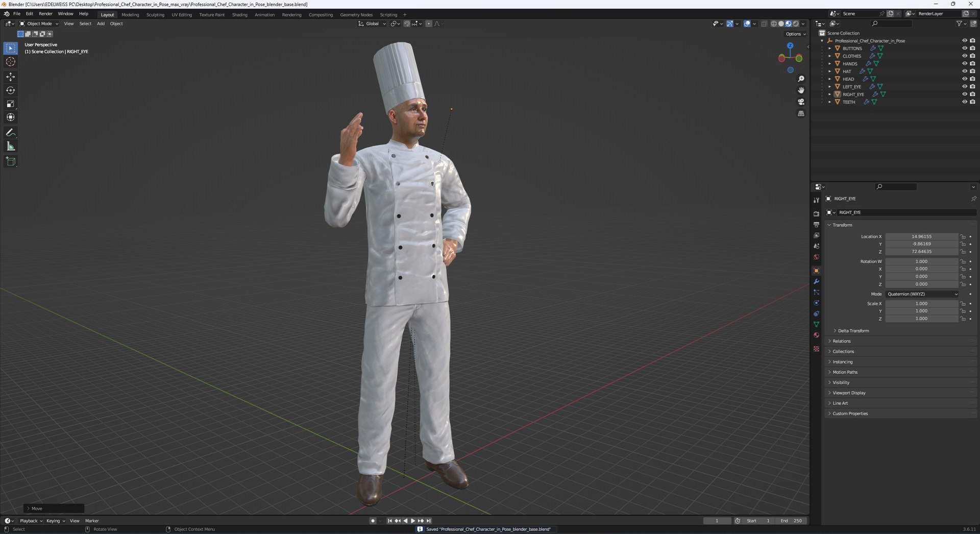Toggle HAT visibility eye icon
980x534 pixels.
pyautogui.click(x=965, y=71)
